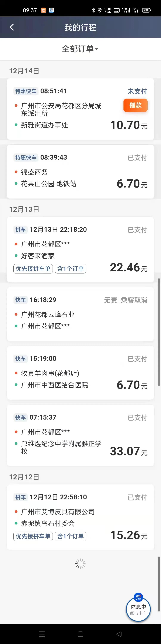This screenshot has height=644, width=161.
Task: Select the 拼车 tag on the December 13 order
Action: (20, 229)
